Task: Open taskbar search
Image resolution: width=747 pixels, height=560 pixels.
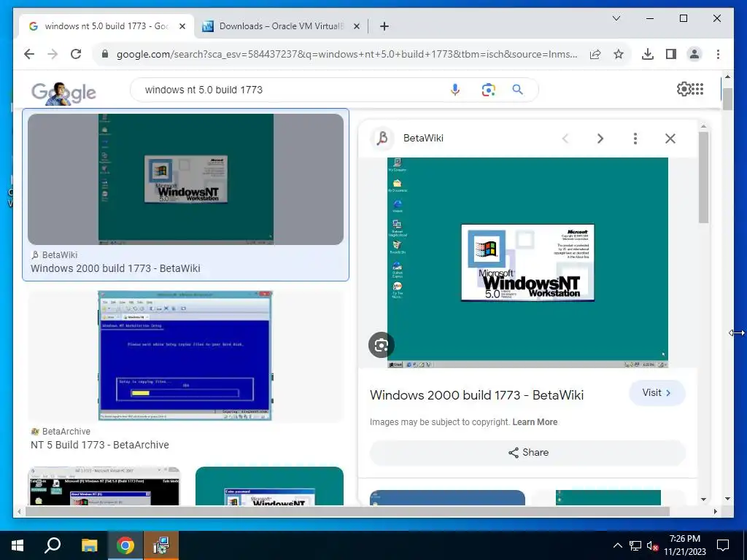Action: point(53,545)
